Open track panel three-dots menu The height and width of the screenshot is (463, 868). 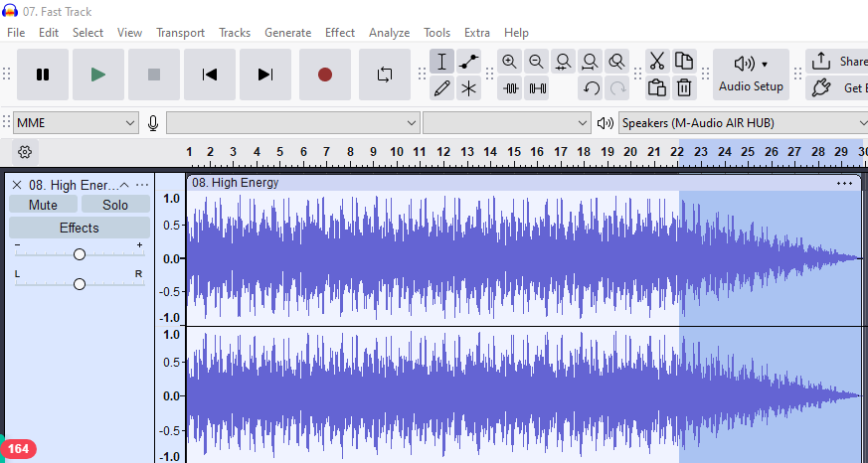(x=142, y=185)
